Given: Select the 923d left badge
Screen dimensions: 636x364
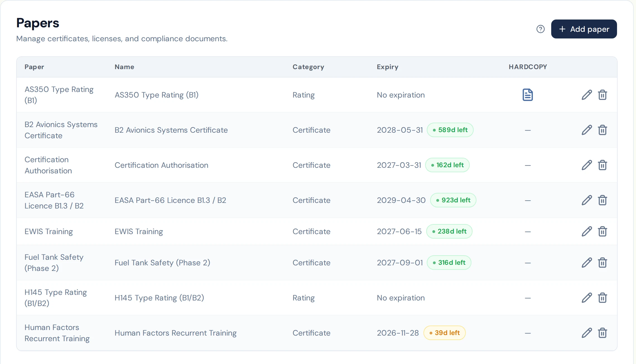Looking at the screenshot, I should [453, 200].
